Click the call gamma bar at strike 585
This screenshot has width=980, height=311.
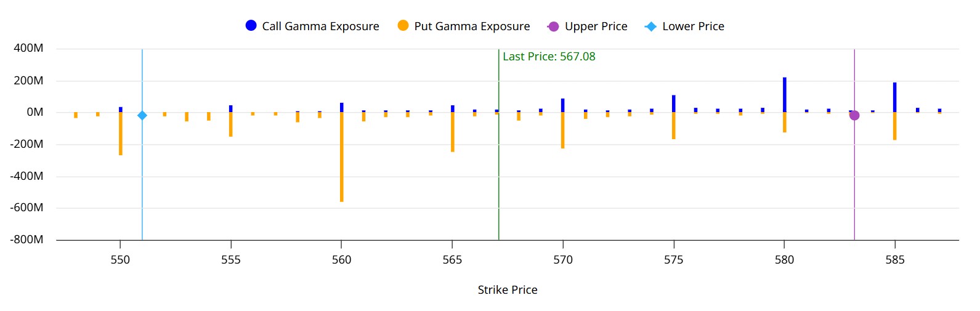(x=895, y=97)
